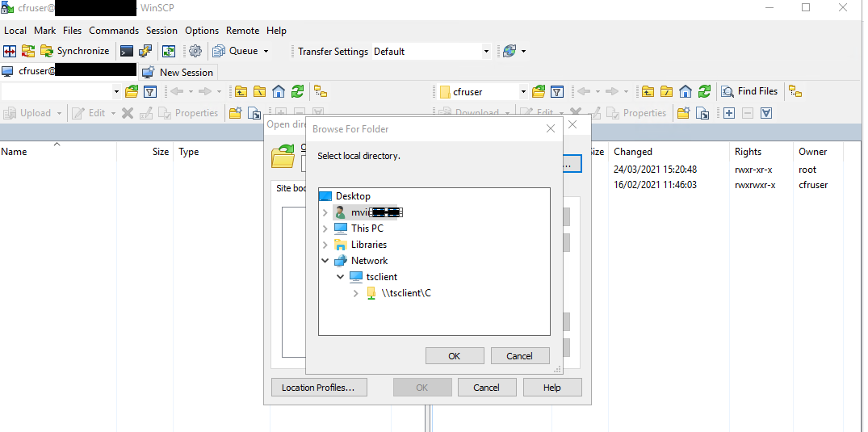Click remote panel filter icon
Viewport: 868px width, 432px height.
557,91
